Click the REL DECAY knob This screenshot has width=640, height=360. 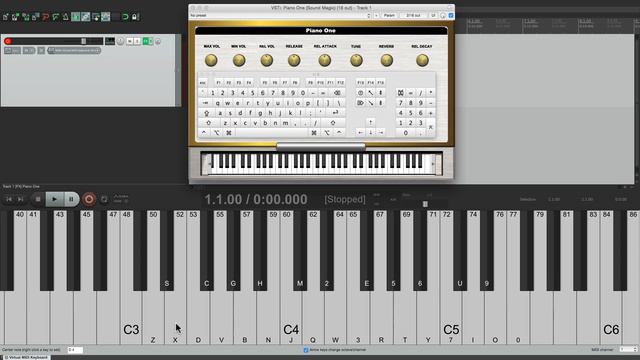coord(422,60)
